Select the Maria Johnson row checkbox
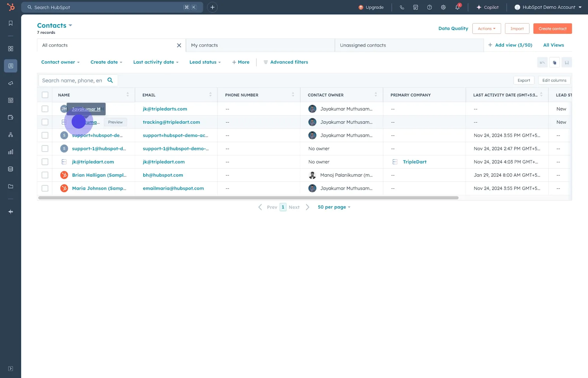 coord(45,188)
